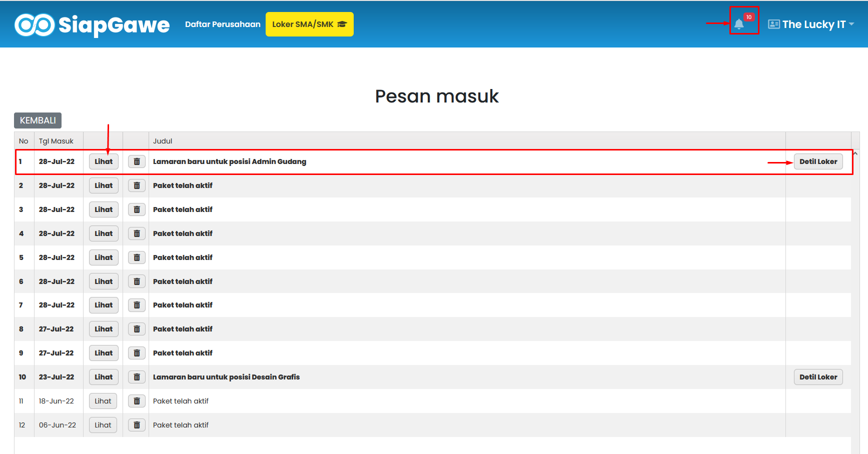This screenshot has height=454, width=868.
Task: Click Lihat in row 9
Action: click(104, 353)
